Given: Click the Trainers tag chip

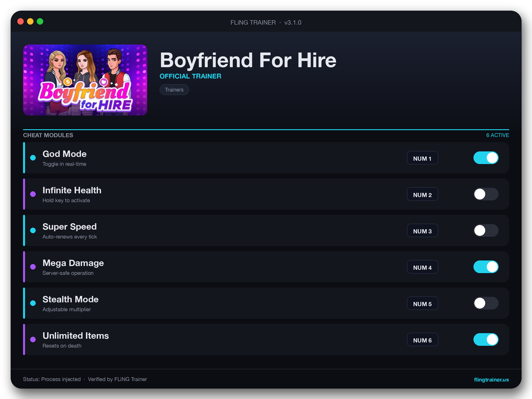Looking at the screenshot, I should tap(174, 90).
